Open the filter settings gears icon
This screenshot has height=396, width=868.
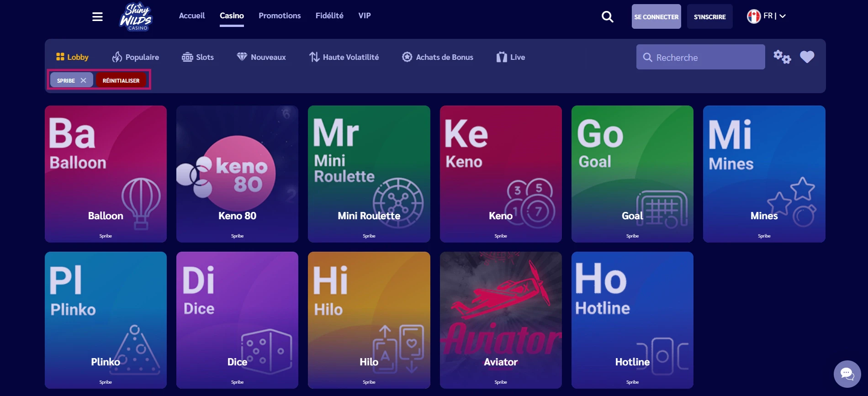click(x=782, y=57)
